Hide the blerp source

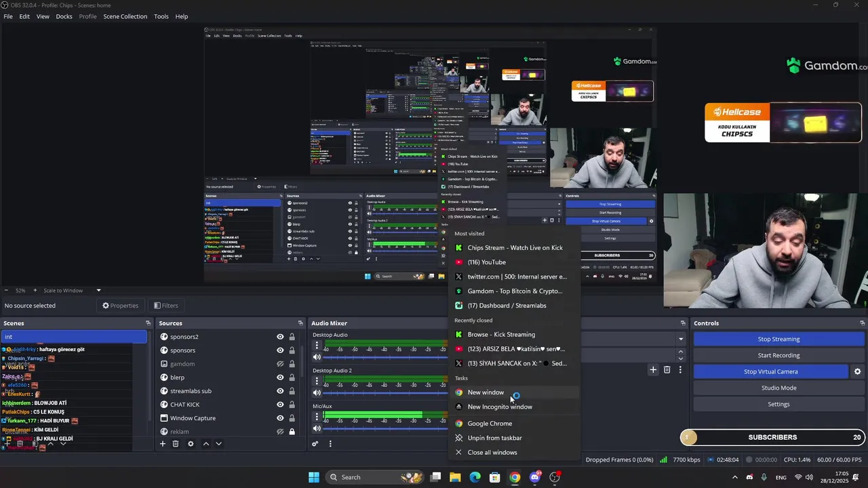click(280, 378)
